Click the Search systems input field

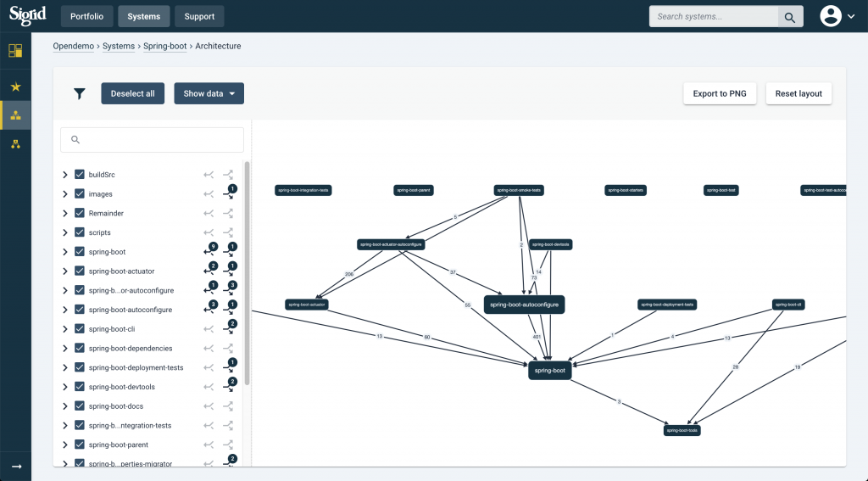pos(714,17)
